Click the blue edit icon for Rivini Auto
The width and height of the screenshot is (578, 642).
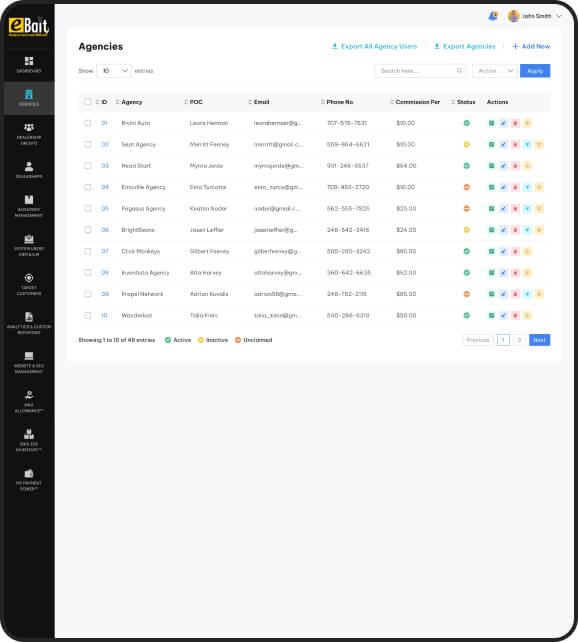[x=503, y=123]
